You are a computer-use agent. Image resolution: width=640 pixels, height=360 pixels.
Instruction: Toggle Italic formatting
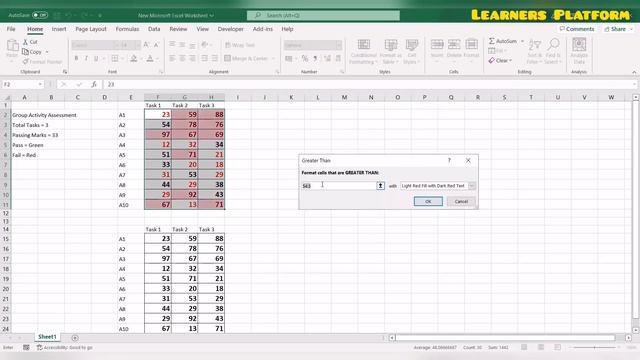[x=86, y=58]
